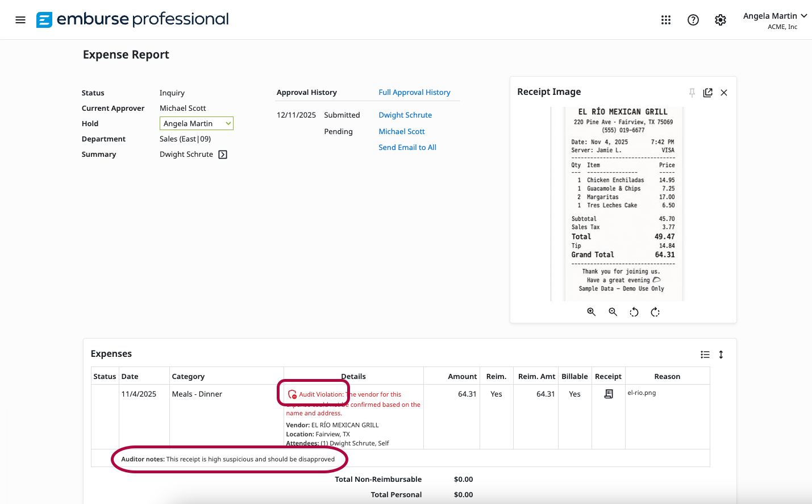Click the Michael Scott approver link
Viewport: 812px width, 504px height.
[x=401, y=131]
